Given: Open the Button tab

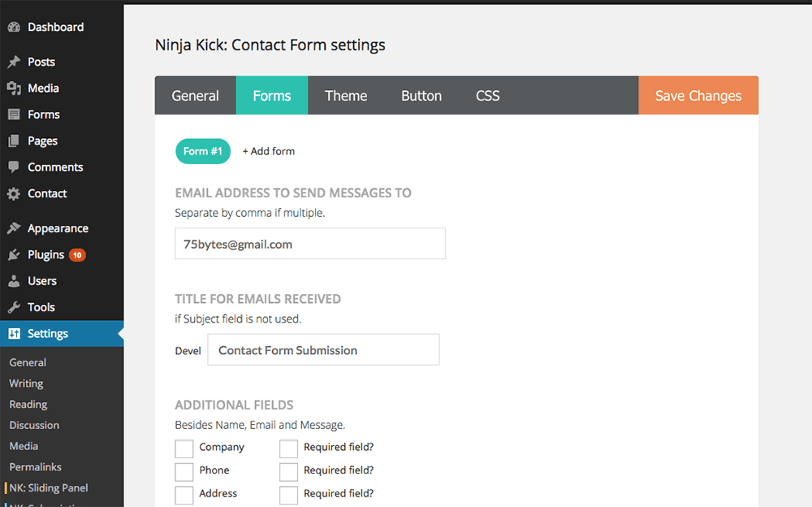Looking at the screenshot, I should tap(421, 95).
